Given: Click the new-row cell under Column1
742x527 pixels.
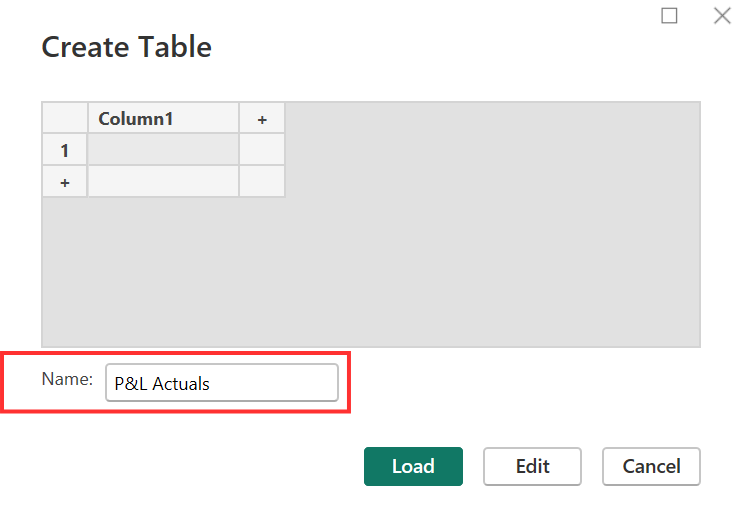Looking at the screenshot, I should coord(163,181).
